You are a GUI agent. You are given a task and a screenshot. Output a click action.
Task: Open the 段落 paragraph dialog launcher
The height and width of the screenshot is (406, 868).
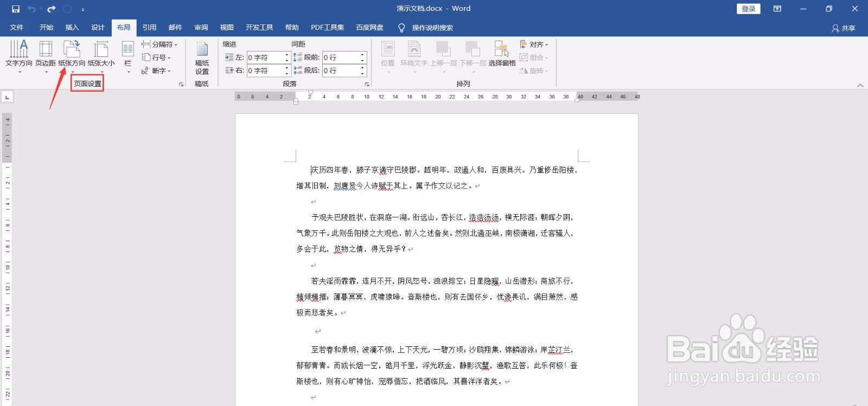click(x=367, y=85)
